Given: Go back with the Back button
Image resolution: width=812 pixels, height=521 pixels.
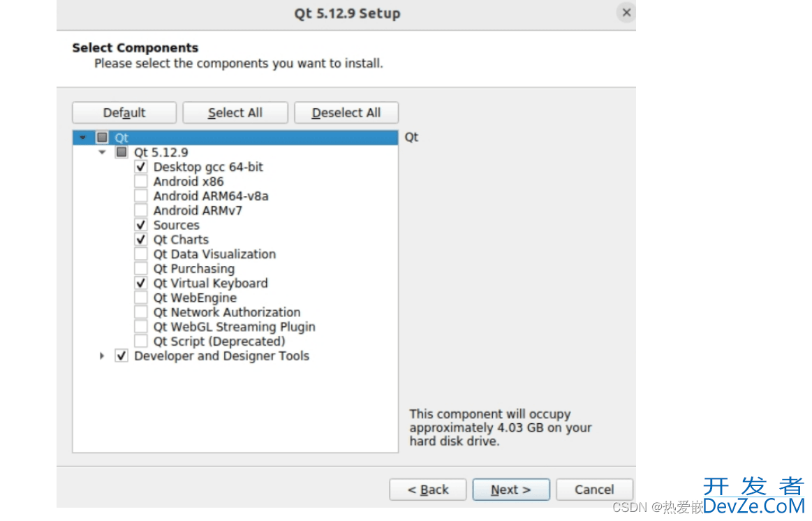Looking at the screenshot, I should [428, 490].
